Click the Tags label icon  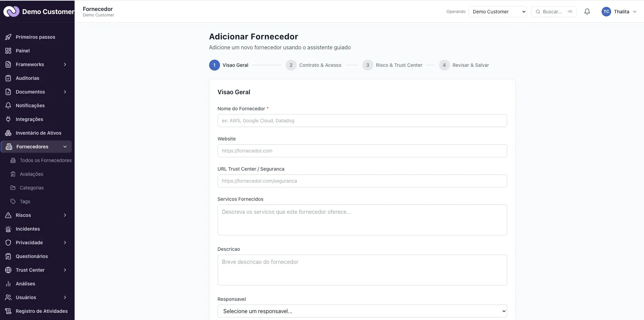(x=13, y=201)
